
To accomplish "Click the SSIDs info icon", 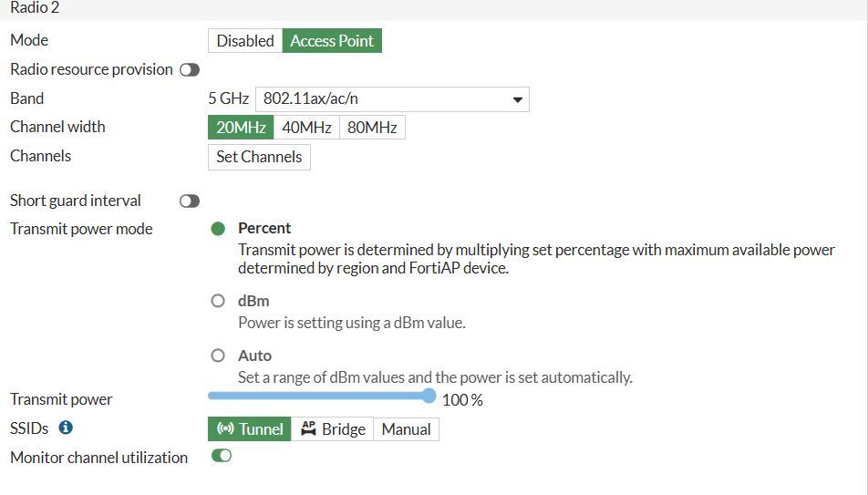I will (x=66, y=428).
